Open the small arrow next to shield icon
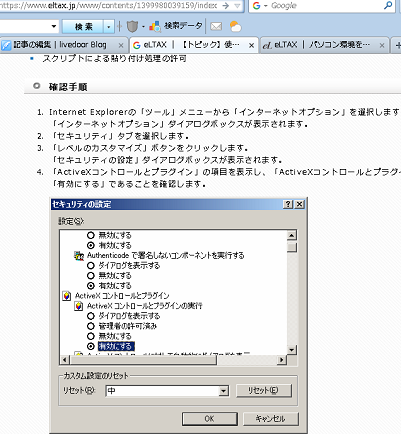This screenshot has width=401, height=434. (143, 27)
